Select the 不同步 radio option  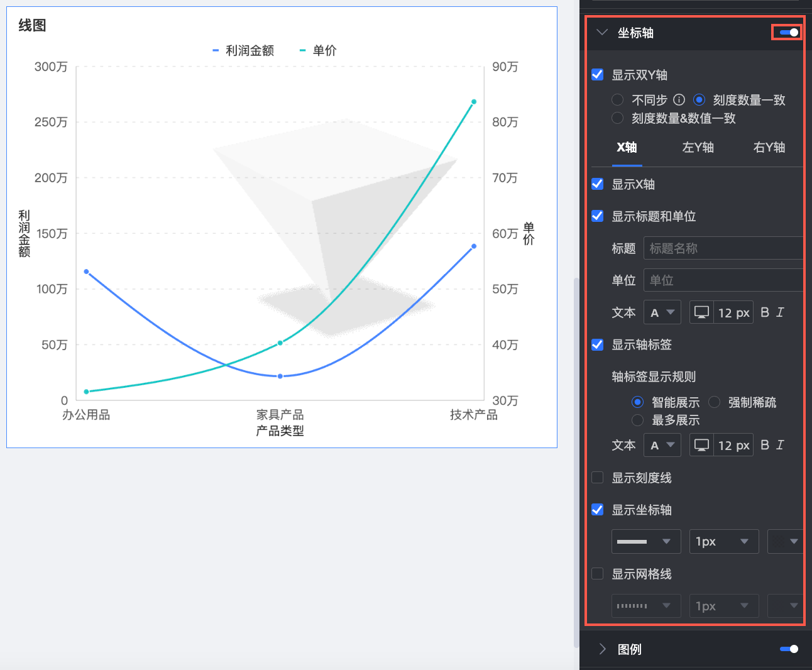pyautogui.click(x=618, y=99)
